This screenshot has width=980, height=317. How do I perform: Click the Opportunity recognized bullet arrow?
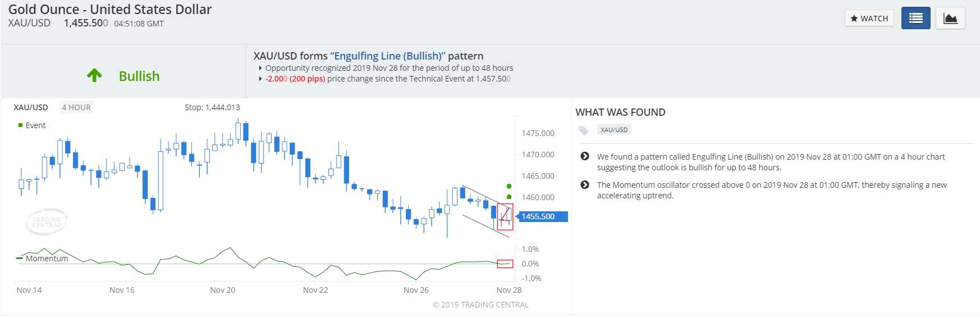260,68
